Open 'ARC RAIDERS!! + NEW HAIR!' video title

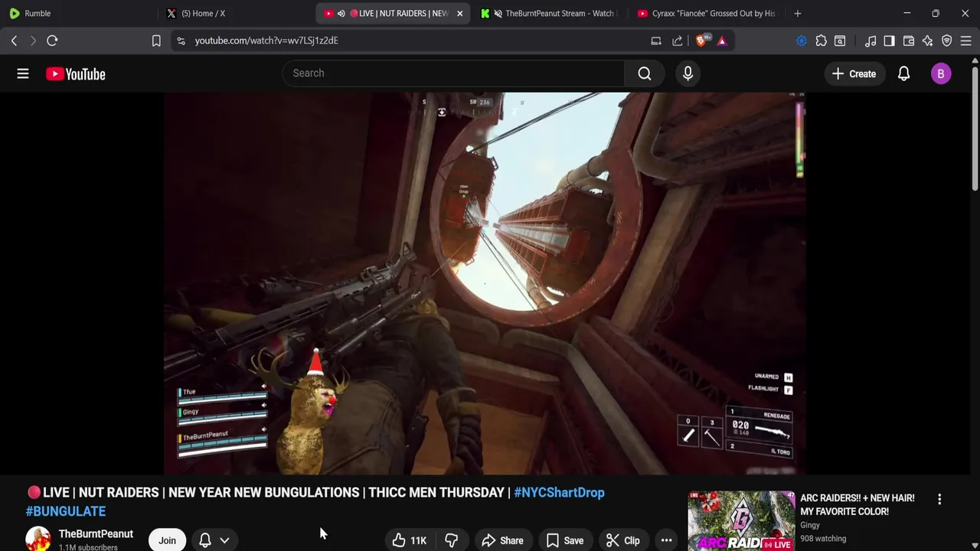(857, 504)
